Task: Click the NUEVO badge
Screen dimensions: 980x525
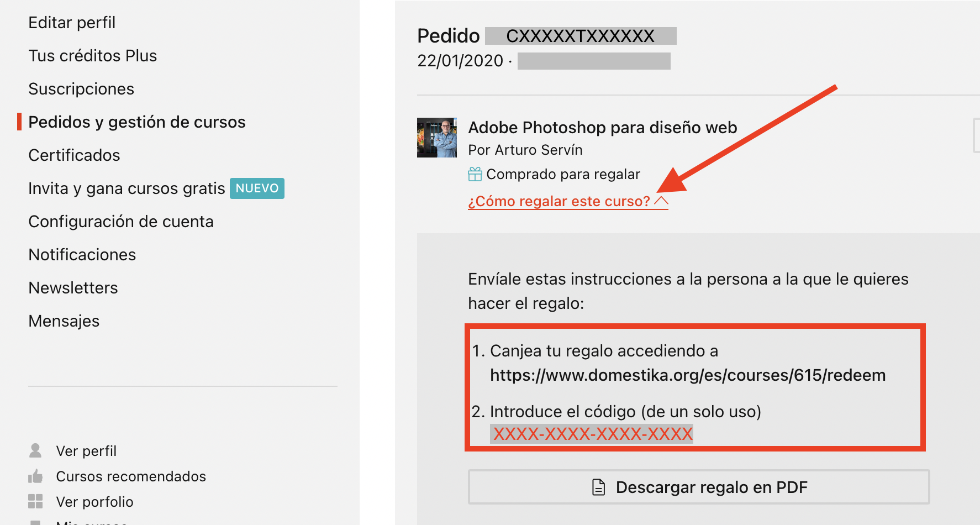Action: [257, 188]
